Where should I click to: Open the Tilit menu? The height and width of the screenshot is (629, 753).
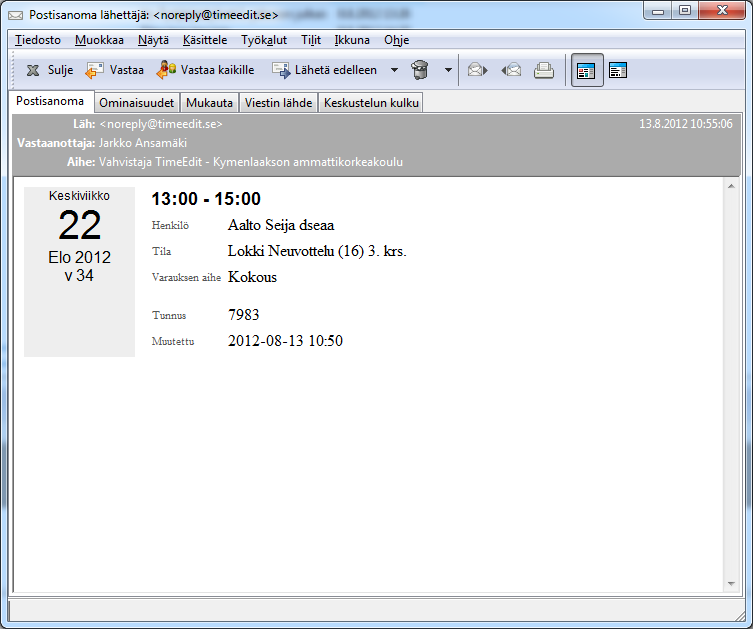(311, 40)
